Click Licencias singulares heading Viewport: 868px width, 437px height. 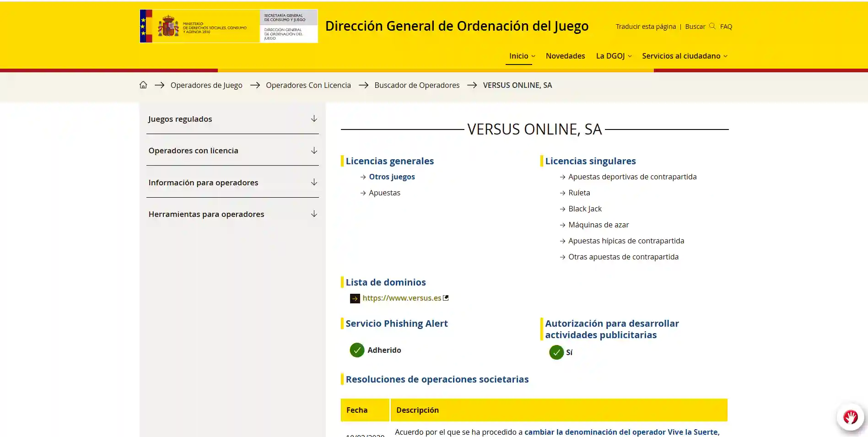pos(590,161)
